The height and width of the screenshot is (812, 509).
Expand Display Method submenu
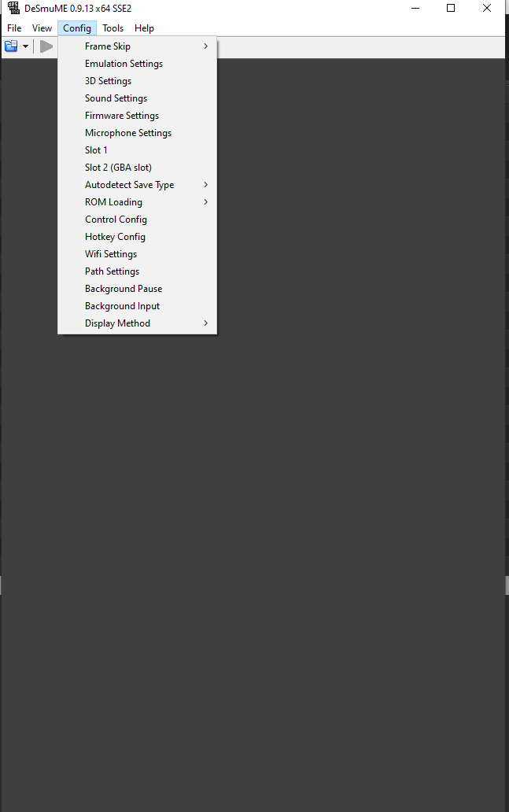click(x=137, y=323)
